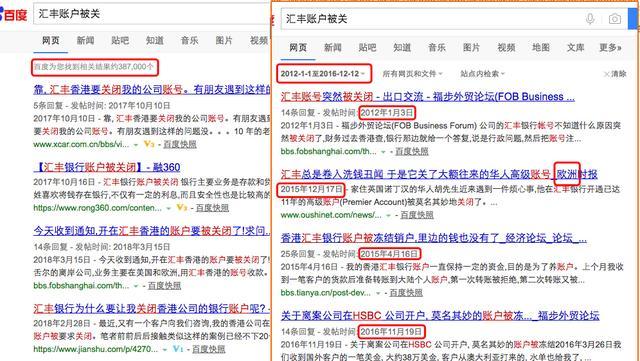Screen dimensions: 640x361
Task: Open the 更多» tab menu
Action: tap(610, 48)
